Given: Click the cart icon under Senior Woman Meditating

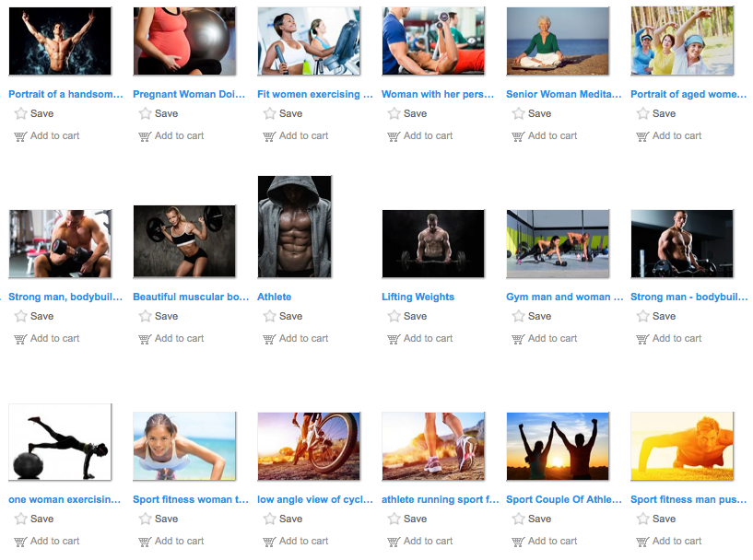Looking at the screenshot, I should point(518,136).
